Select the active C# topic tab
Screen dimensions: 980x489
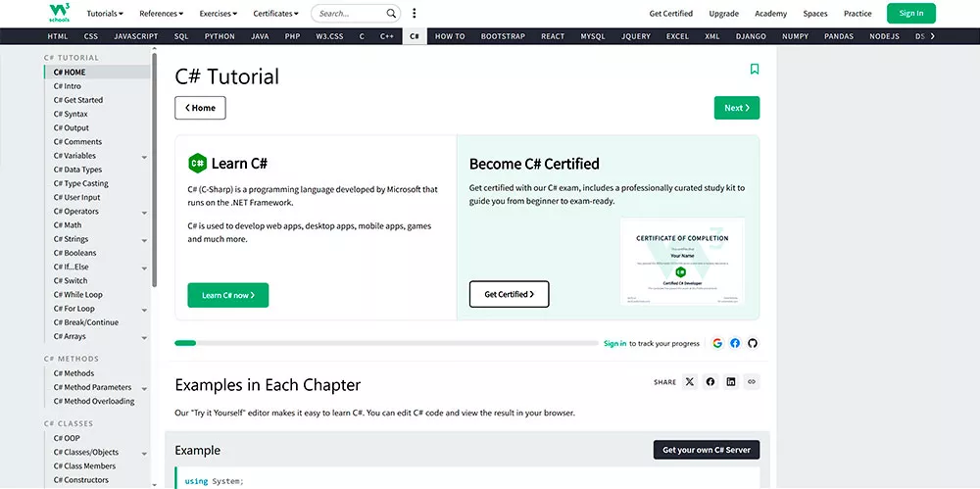415,36
